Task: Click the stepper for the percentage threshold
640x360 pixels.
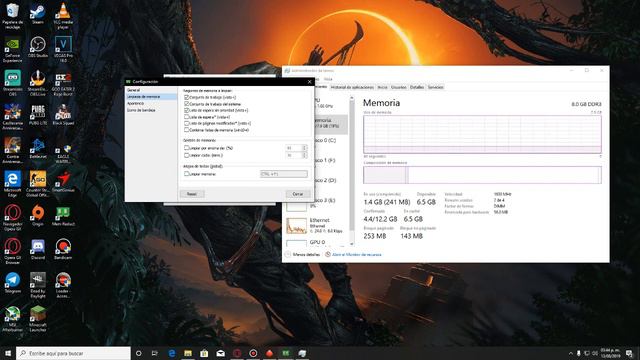Action: (304, 148)
